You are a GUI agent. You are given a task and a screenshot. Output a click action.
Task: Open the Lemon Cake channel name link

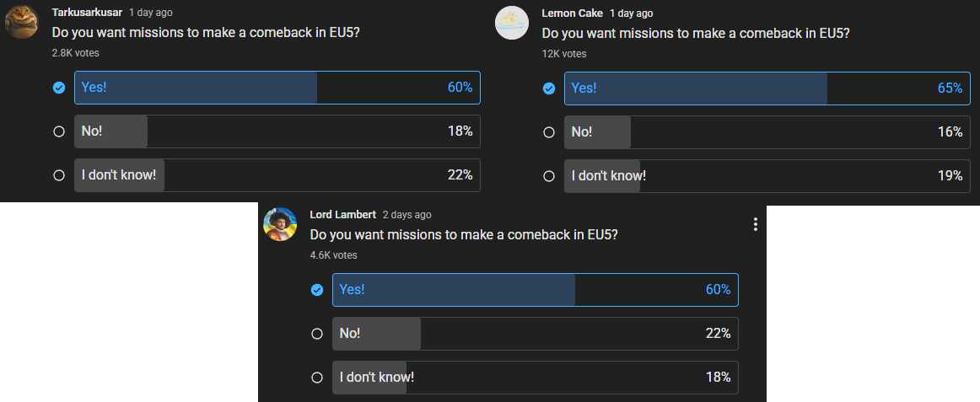572,13
